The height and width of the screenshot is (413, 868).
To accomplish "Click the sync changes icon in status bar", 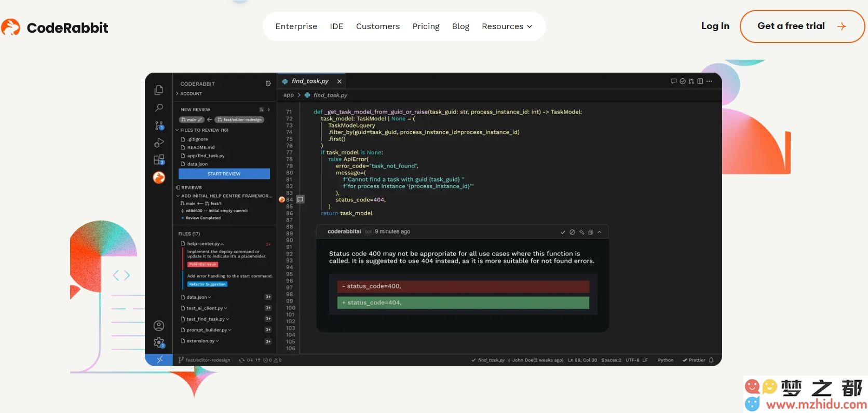I will click(241, 360).
